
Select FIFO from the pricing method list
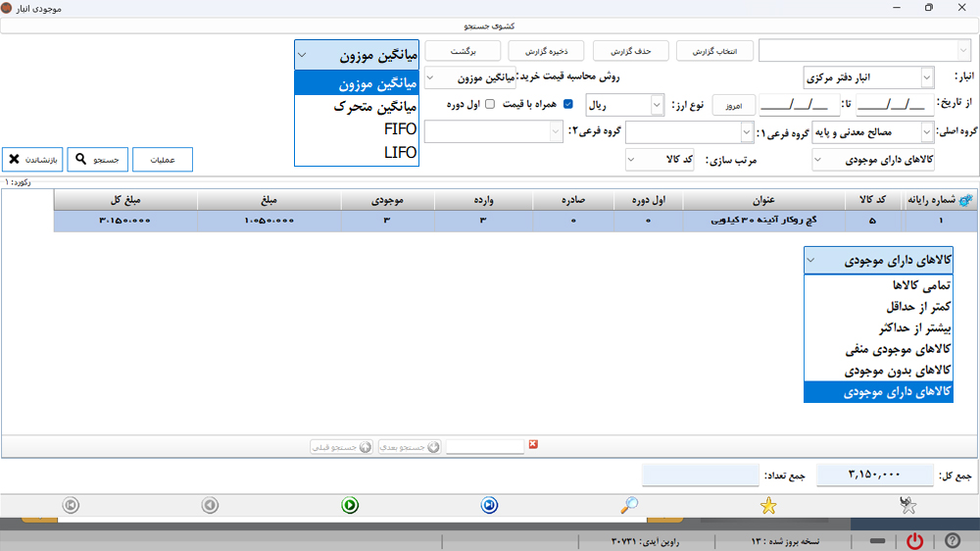[400, 129]
